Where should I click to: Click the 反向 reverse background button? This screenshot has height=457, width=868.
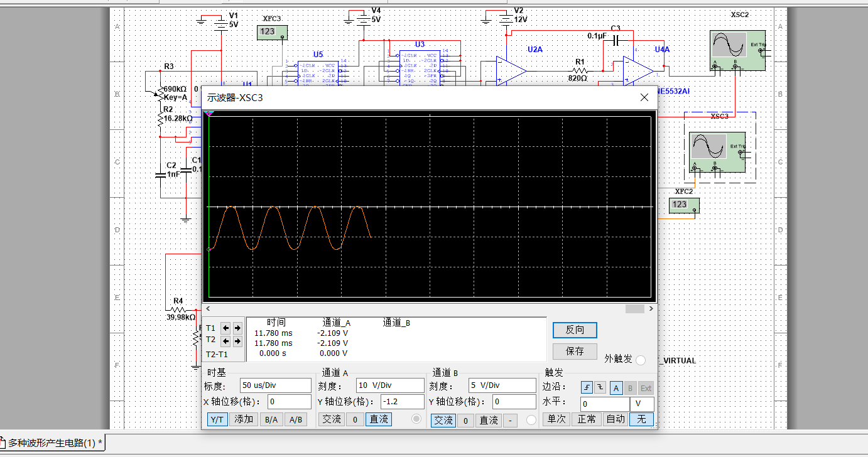tap(574, 330)
